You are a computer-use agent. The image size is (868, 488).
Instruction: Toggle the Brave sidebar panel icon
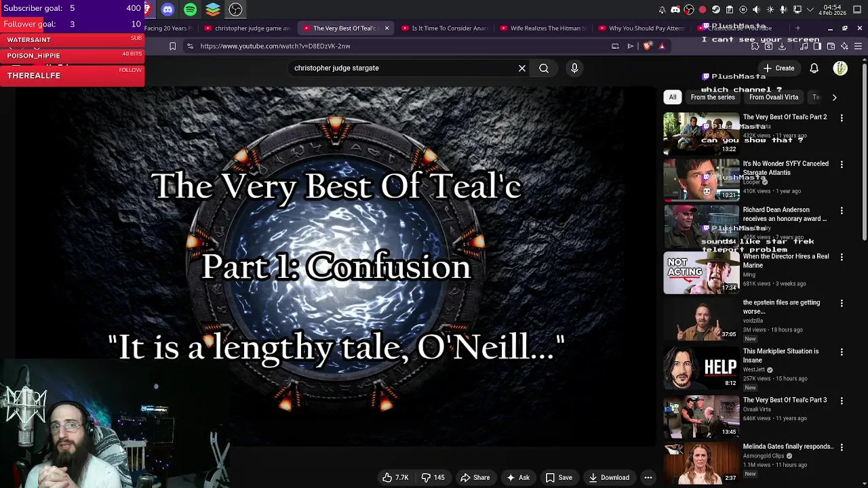(817, 46)
